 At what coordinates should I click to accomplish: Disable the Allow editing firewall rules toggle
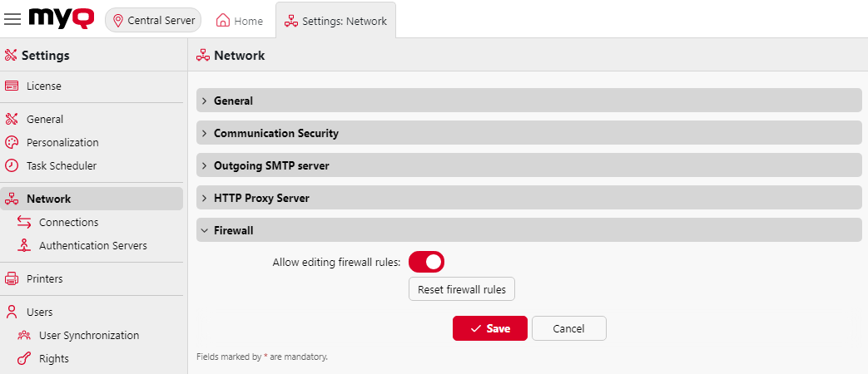pyautogui.click(x=426, y=262)
